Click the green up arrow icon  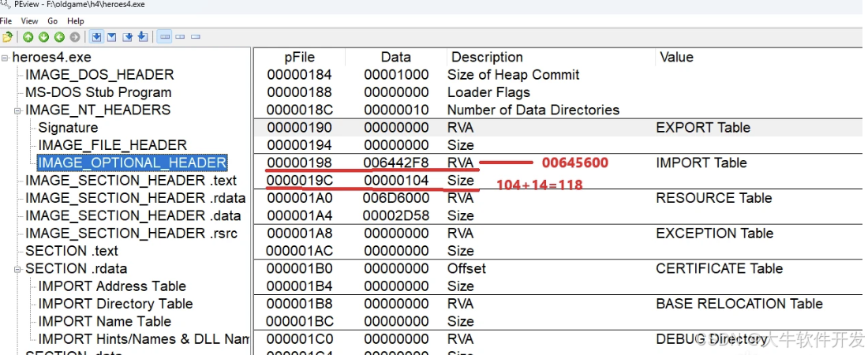point(28,37)
